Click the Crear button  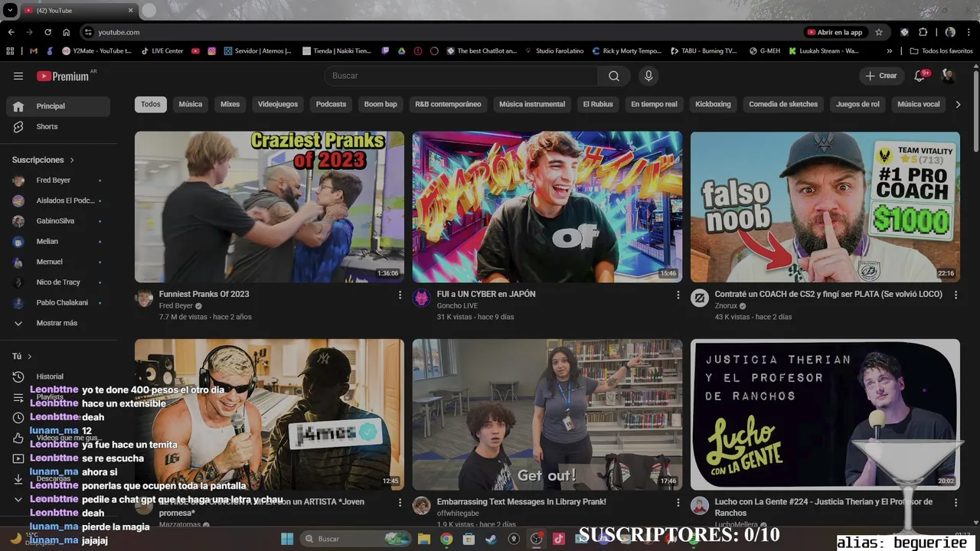pyautogui.click(x=881, y=76)
